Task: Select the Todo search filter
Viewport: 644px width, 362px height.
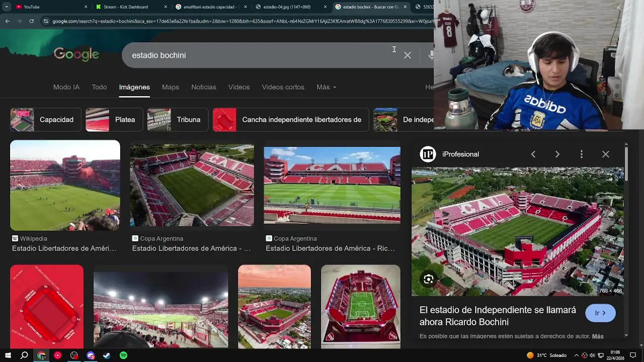Action: click(99, 87)
